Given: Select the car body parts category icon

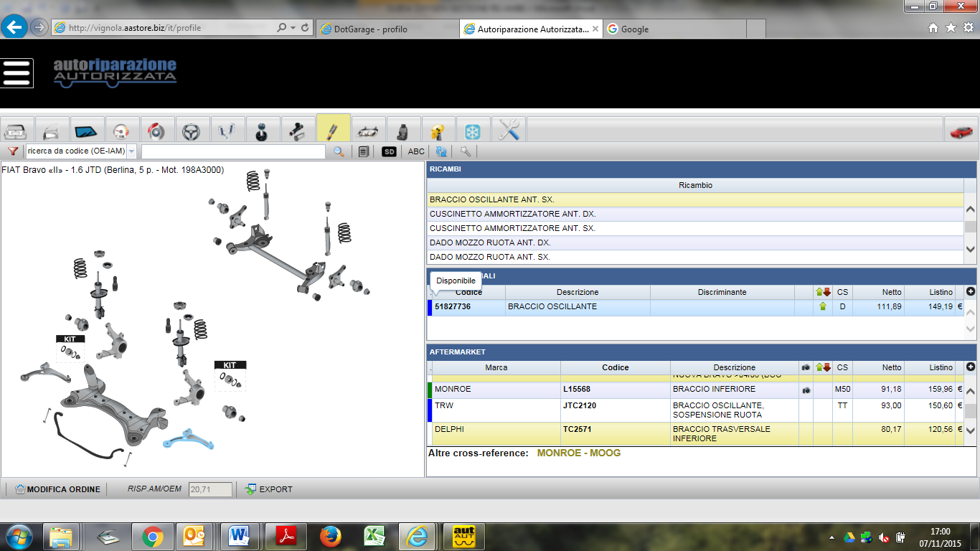Looking at the screenshot, I should (17, 131).
